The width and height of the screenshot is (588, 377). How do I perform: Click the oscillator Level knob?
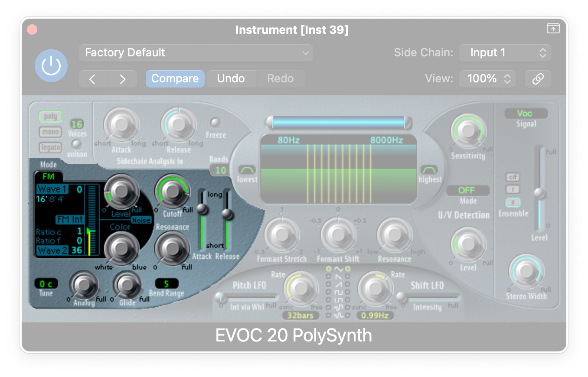pyautogui.click(x=121, y=191)
